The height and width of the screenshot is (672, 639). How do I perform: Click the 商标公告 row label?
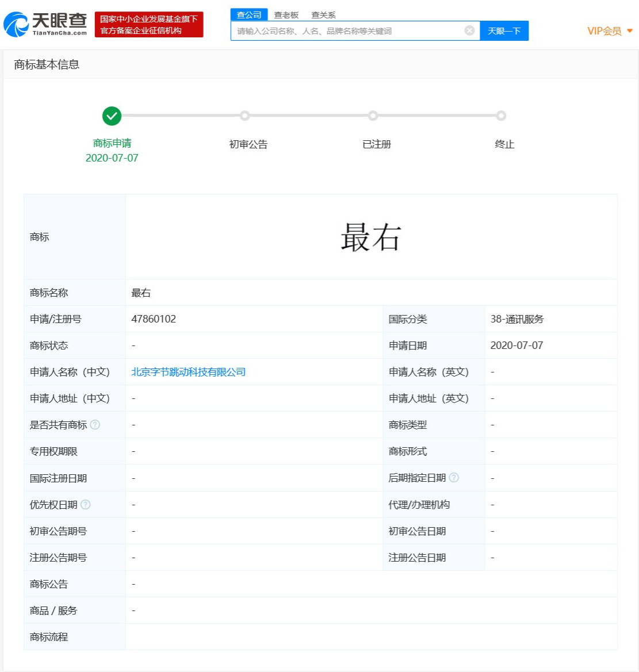(x=49, y=583)
